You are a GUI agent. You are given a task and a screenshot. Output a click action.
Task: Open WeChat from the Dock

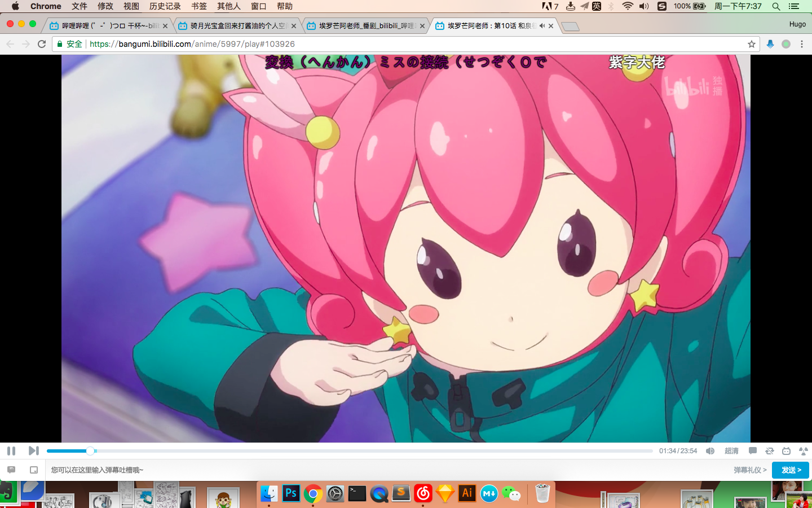511,494
